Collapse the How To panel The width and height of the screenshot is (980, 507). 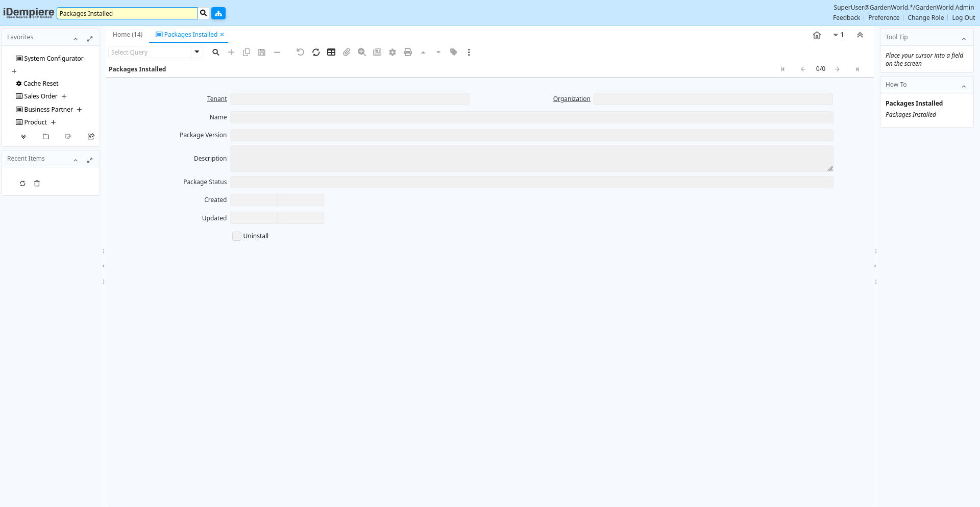point(964,86)
